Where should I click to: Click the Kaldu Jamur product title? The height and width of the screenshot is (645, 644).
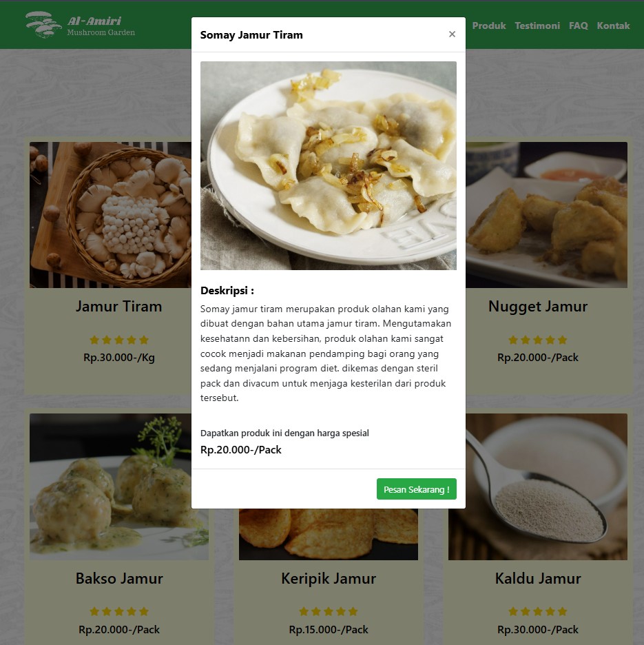[x=537, y=578]
